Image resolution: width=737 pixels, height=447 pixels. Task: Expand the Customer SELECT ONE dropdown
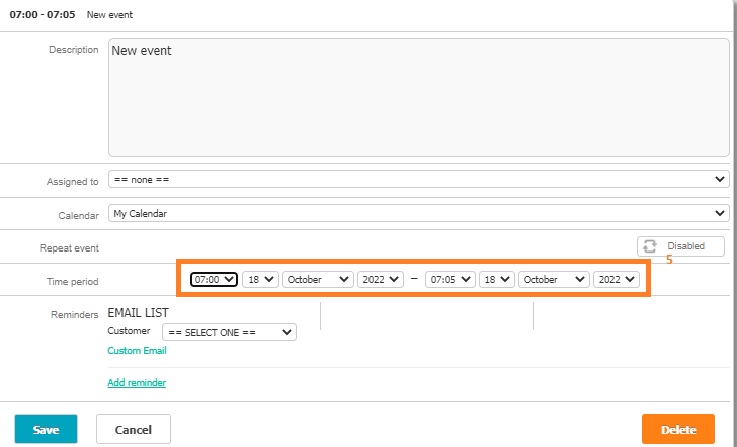coord(230,332)
